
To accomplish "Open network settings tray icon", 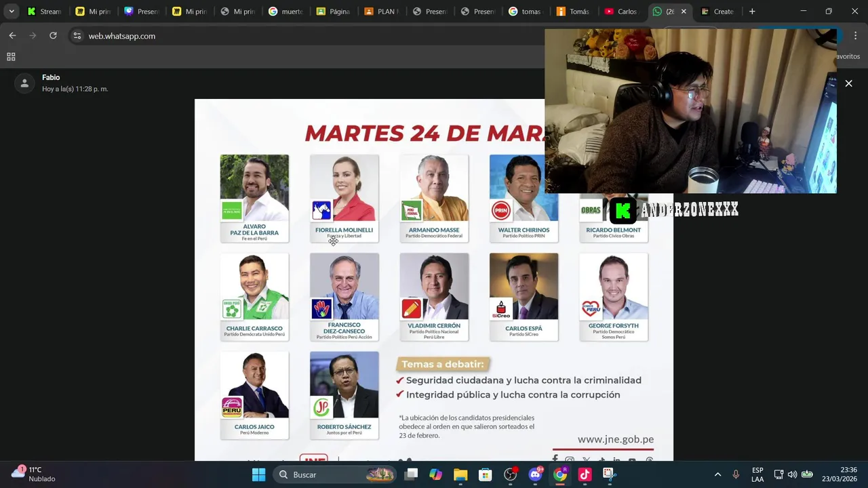I will click(778, 474).
